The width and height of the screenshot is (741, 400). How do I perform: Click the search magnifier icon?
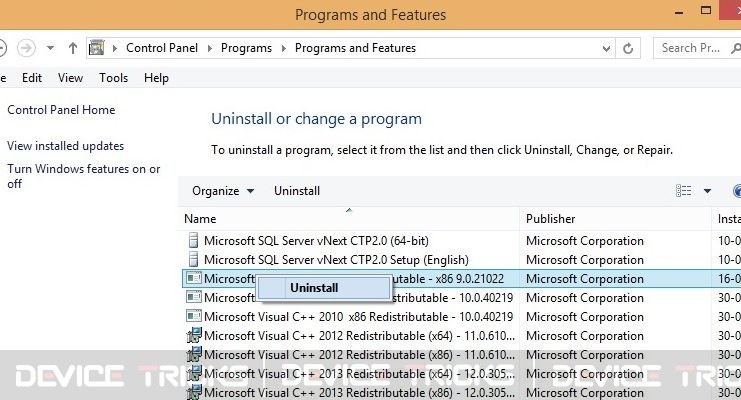[736, 48]
